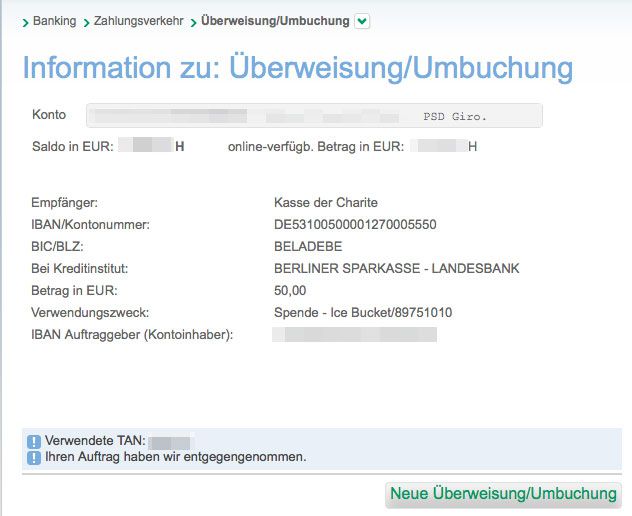Click the page heading Information zu: Überweisung/Umbuchung
The width and height of the screenshot is (632, 516).
point(297,68)
